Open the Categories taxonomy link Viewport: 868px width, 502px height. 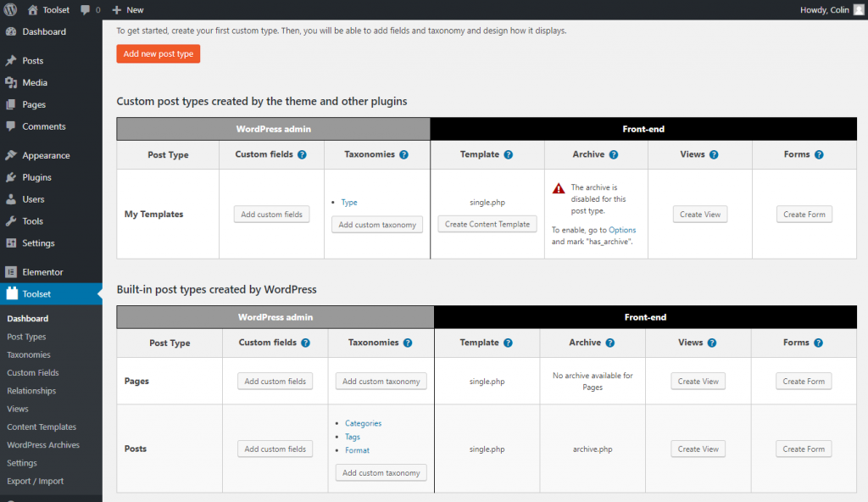[363, 423]
